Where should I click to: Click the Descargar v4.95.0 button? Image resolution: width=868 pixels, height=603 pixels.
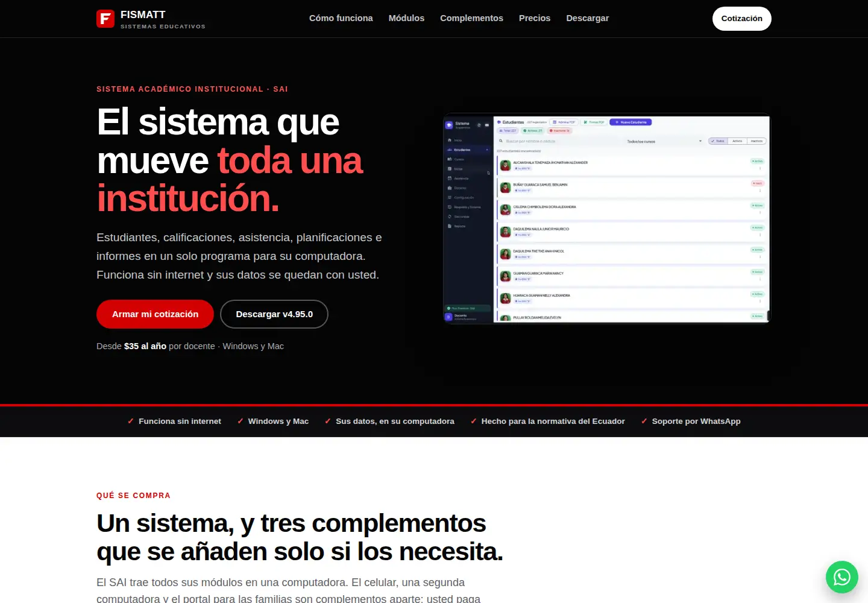click(274, 314)
